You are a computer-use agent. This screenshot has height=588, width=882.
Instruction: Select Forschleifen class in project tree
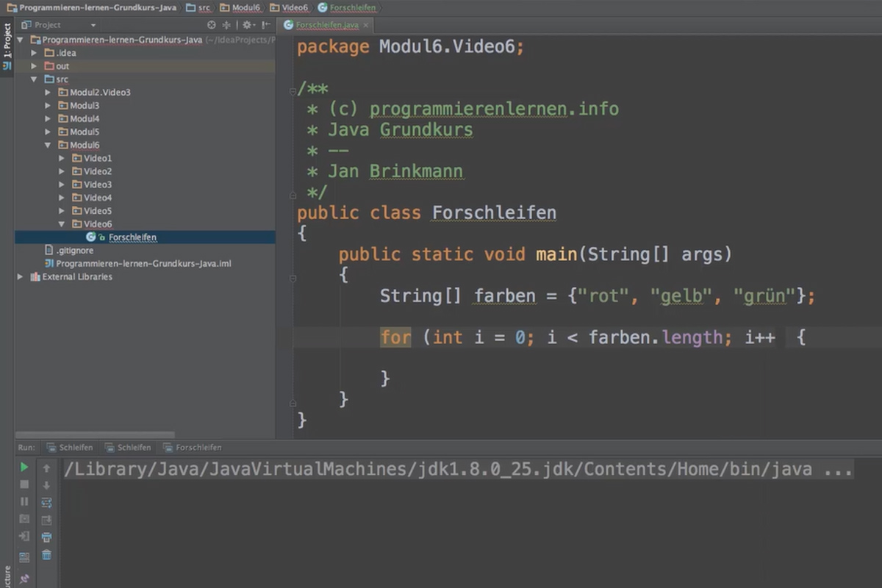[145, 237]
